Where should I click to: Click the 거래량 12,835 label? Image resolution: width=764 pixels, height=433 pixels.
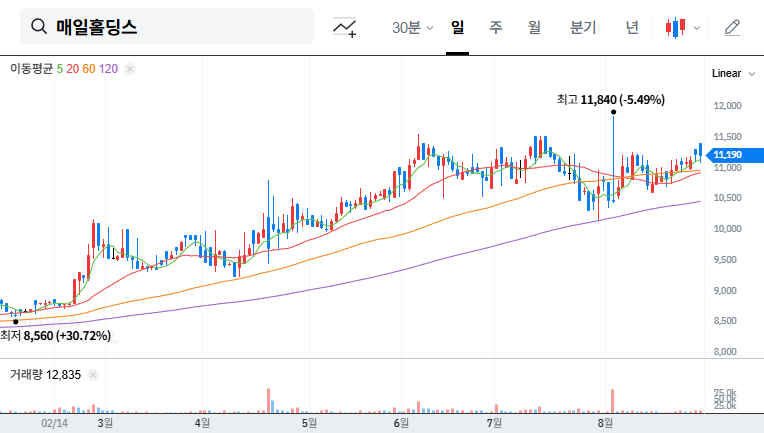point(45,375)
